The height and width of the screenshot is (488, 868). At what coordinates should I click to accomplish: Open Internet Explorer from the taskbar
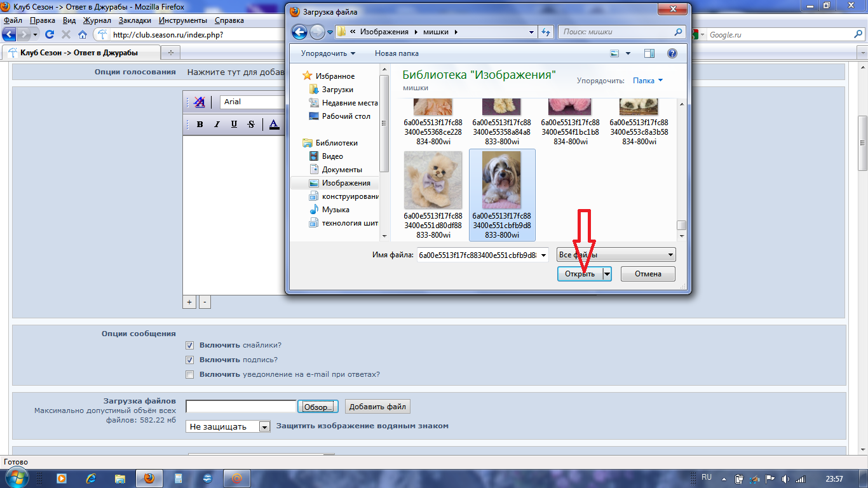click(91, 478)
